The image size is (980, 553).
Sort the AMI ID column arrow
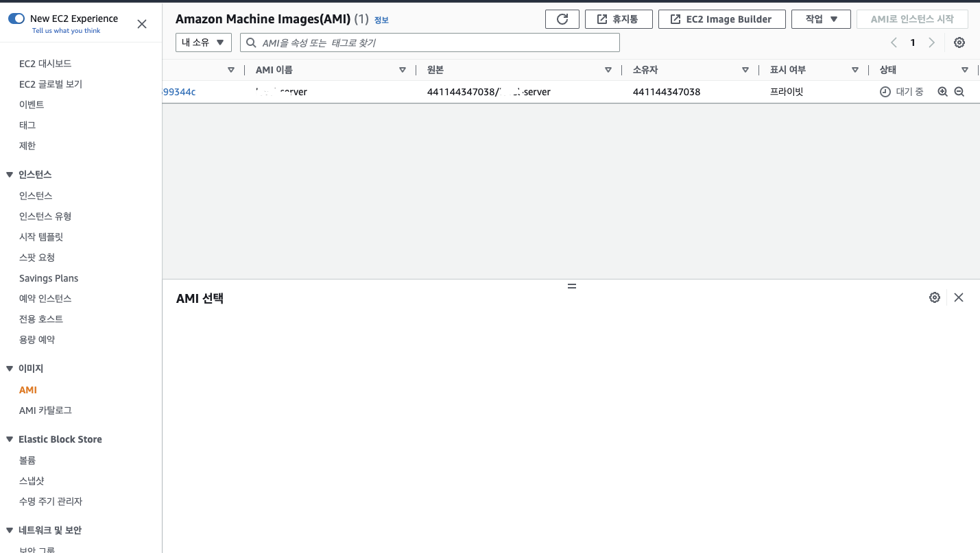tap(231, 70)
